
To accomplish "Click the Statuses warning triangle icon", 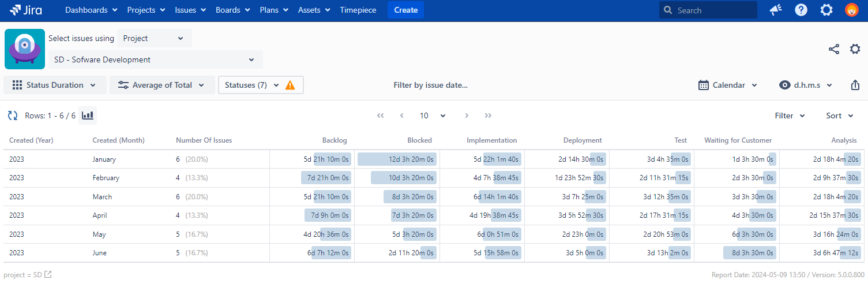I will (290, 85).
